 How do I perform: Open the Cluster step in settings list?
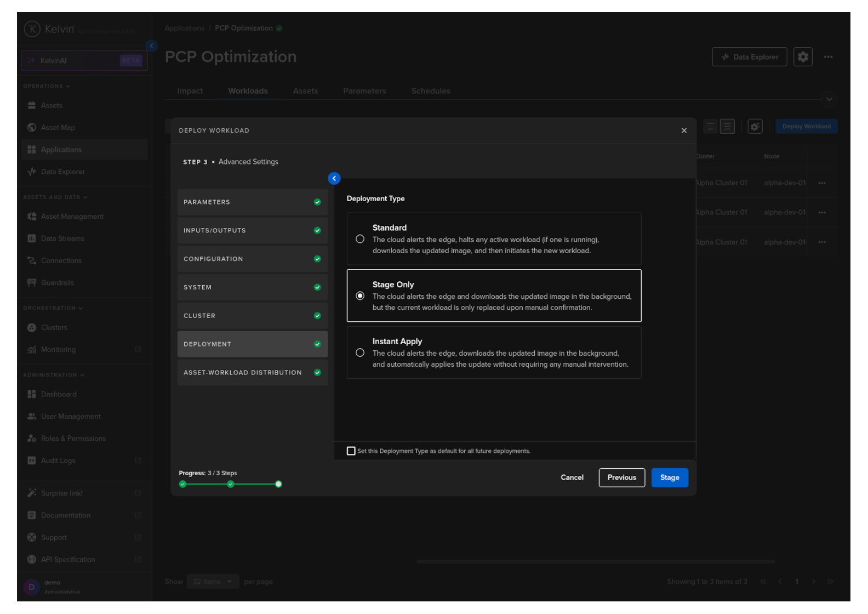coord(252,316)
